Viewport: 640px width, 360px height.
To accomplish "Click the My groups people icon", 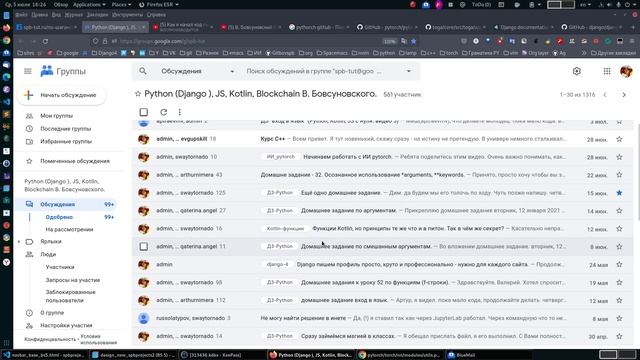I will click(x=29, y=116).
